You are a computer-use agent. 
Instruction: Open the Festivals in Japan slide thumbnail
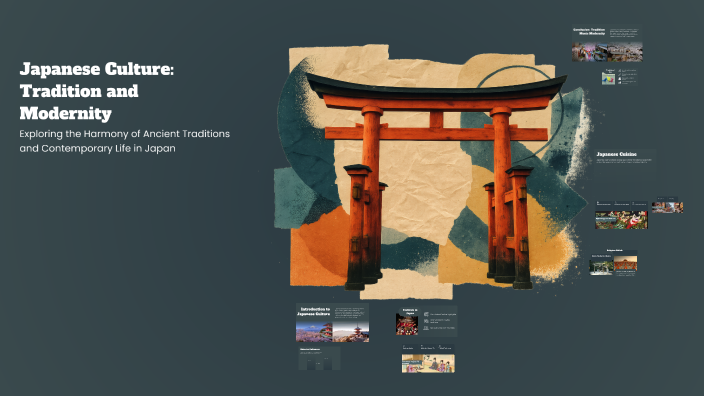pyautogui.click(x=427, y=321)
